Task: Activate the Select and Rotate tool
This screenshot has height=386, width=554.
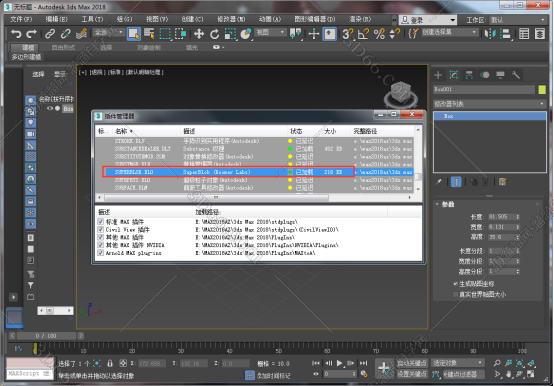Action: click(x=214, y=34)
